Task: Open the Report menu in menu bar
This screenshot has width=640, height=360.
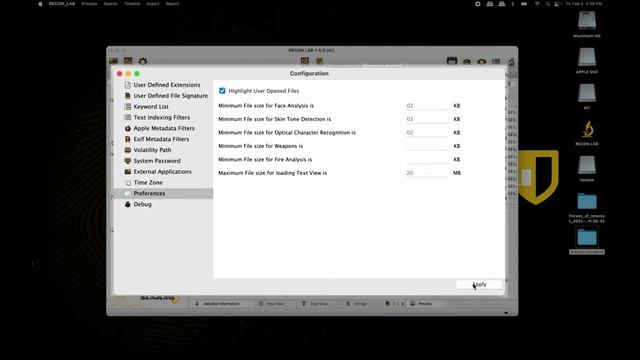Action: 172,4
